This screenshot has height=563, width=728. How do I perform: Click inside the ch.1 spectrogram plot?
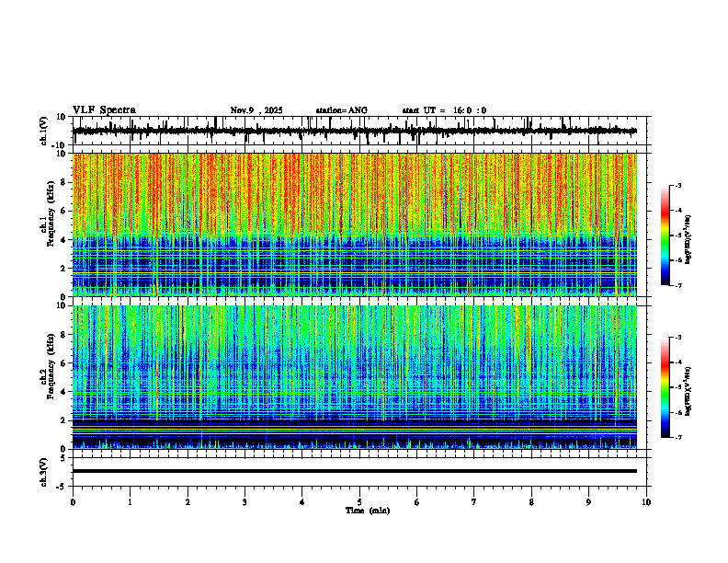point(355,224)
